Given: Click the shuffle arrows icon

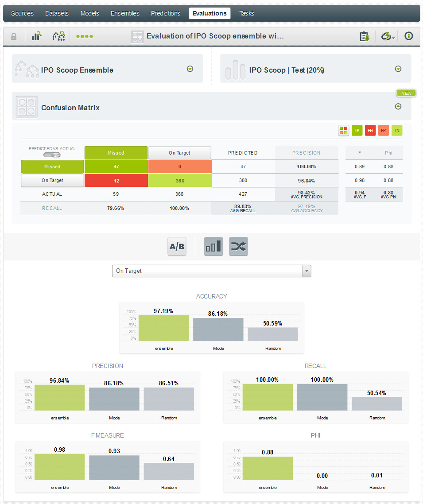Looking at the screenshot, I should pos(238,247).
